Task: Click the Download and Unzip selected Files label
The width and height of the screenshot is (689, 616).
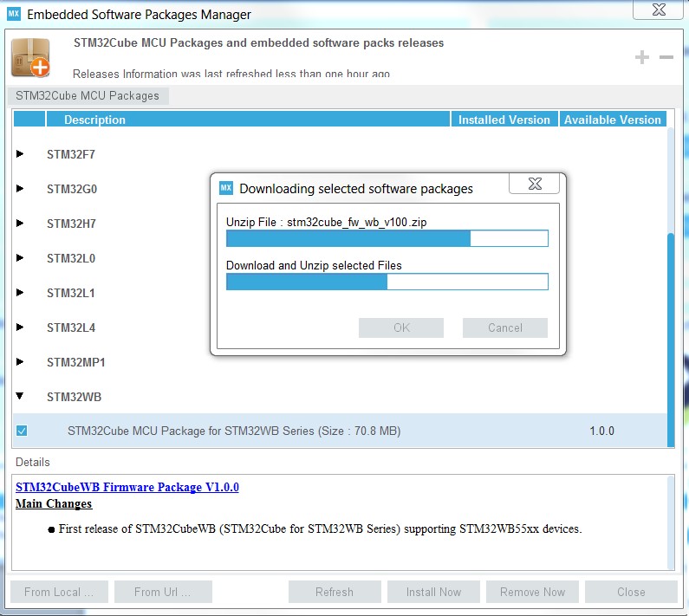Action: click(314, 265)
